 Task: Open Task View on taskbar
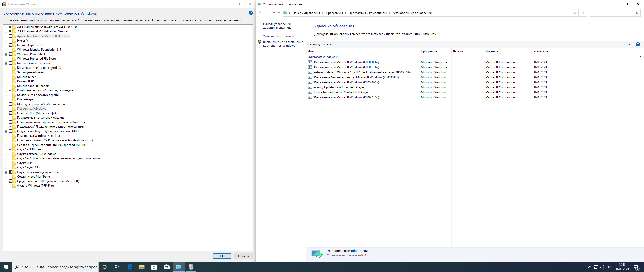click(117, 267)
